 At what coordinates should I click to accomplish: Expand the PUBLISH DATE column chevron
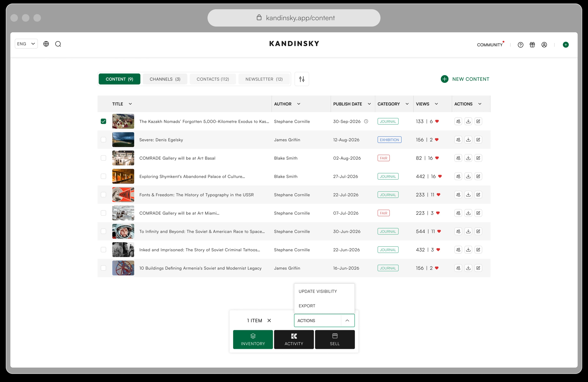point(369,104)
